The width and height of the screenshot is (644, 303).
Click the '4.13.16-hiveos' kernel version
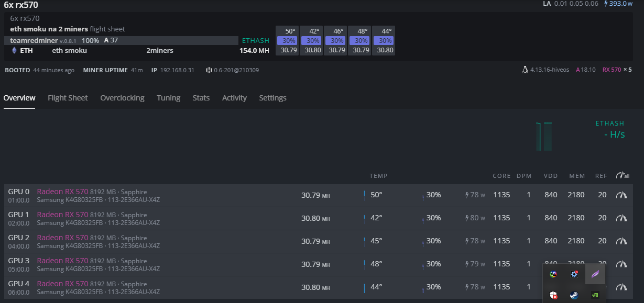coord(550,70)
